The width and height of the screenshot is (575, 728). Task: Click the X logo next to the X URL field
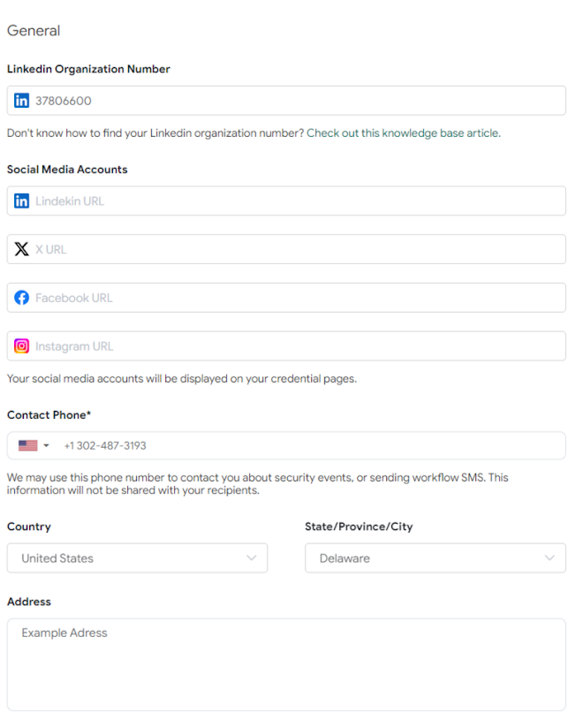click(21, 248)
